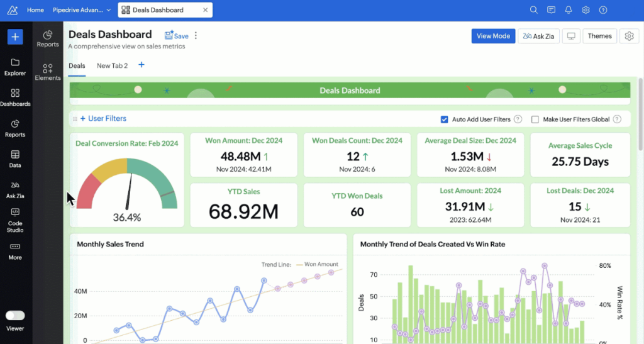
Task: Open dashboard settings gear next to Themes
Action: click(x=629, y=36)
